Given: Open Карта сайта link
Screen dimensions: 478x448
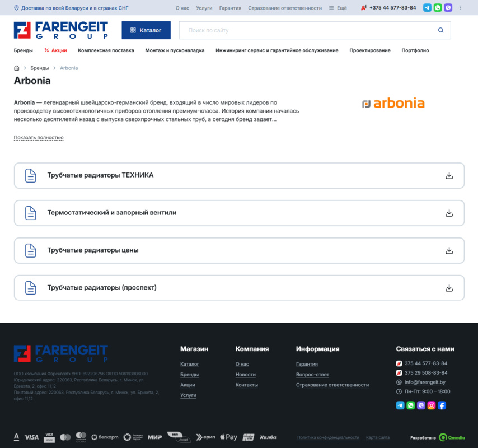Looking at the screenshot, I should (377, 437).
